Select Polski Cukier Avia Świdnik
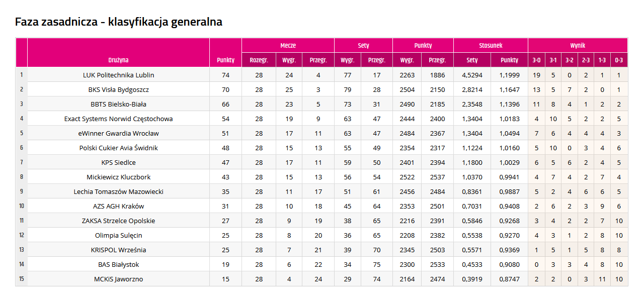 pyautogui.click(x=118, y=148)
